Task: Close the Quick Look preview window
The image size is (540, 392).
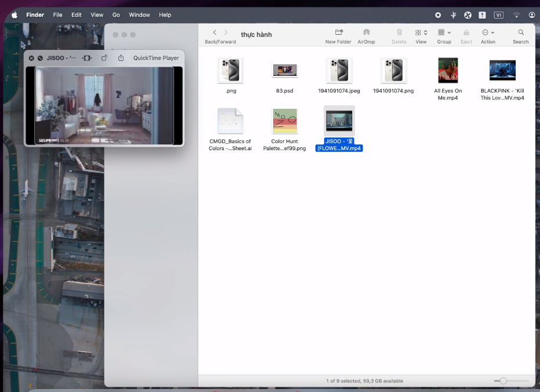Action: (x=31, y=58)
